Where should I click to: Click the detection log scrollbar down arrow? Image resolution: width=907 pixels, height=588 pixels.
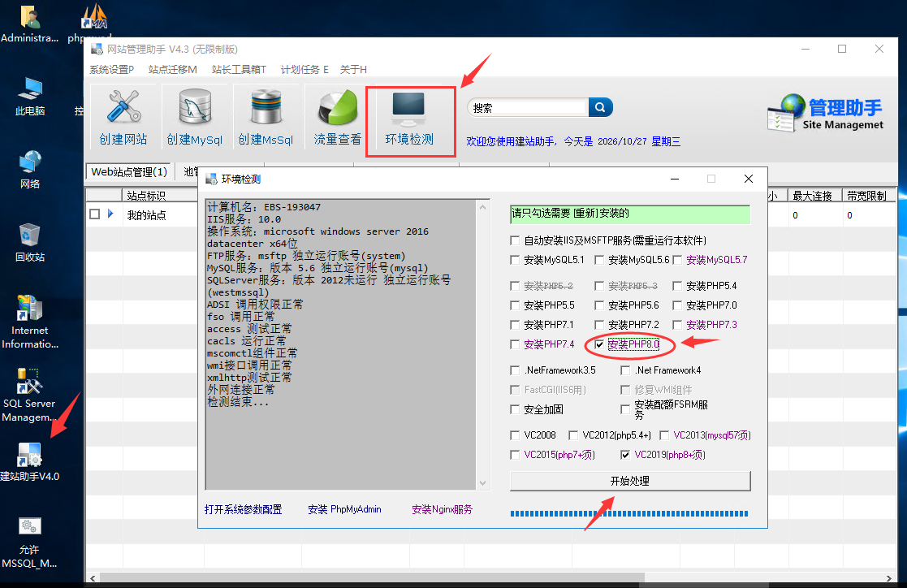(482, 482)
